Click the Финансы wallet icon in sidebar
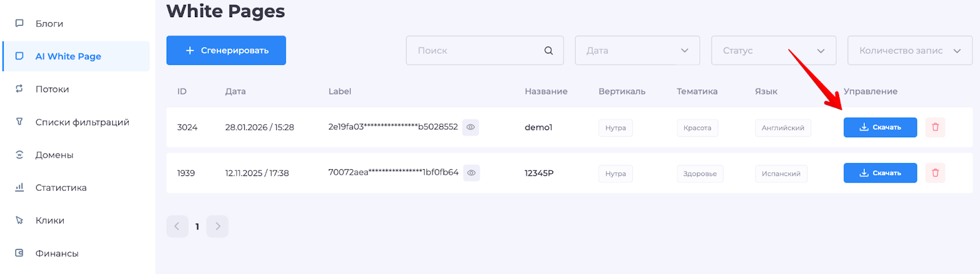Screen dimensions: 980x274 coord(20,253)
